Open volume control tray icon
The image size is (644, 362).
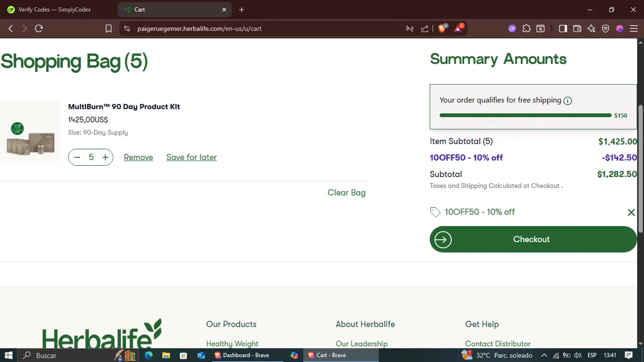(578, 355)
